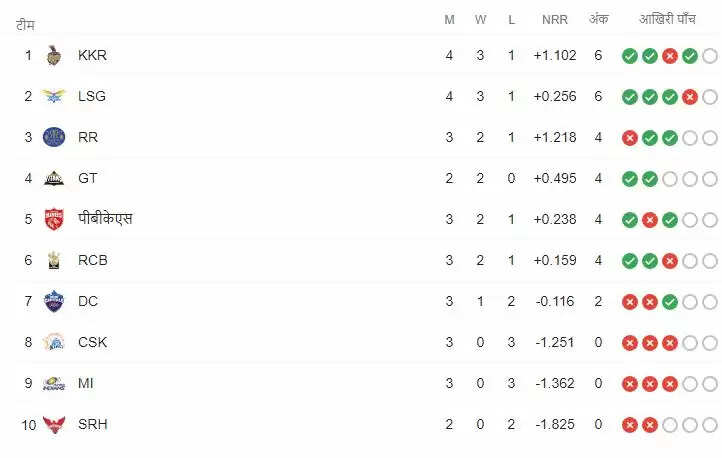The width and height of the screenshot is (722, 458).
Task: Click the KKR team logo
Action: (53, 56)
